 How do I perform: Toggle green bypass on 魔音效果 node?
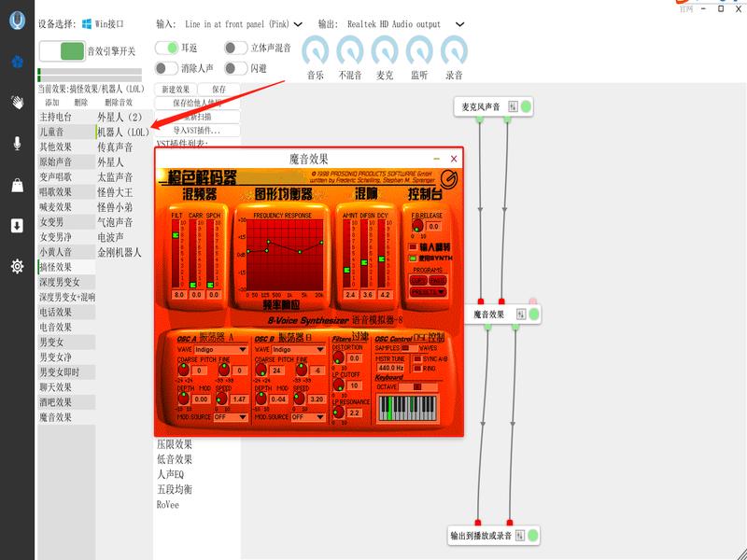[534, 314]
